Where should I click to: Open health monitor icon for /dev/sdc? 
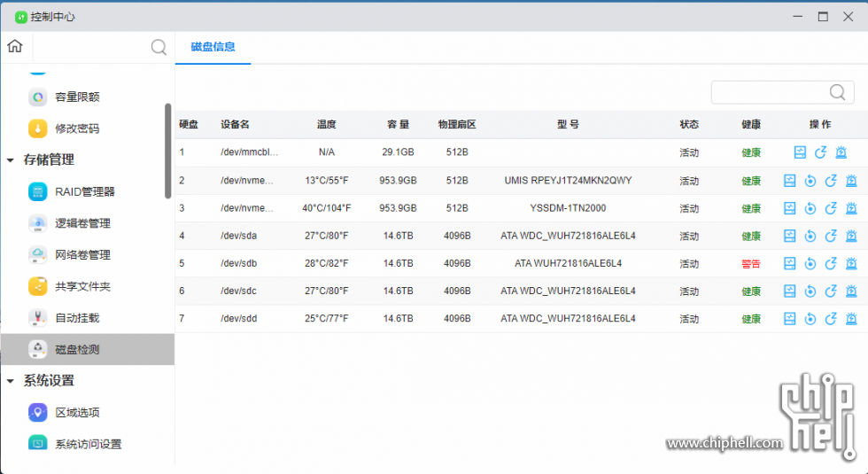pos(789,291)
